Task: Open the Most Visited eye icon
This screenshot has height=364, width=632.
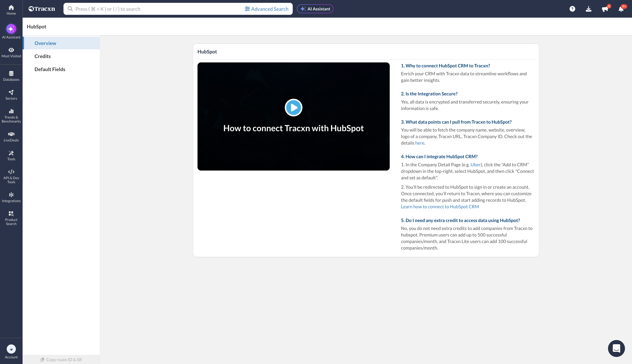Action: click(x=11, y=50)
